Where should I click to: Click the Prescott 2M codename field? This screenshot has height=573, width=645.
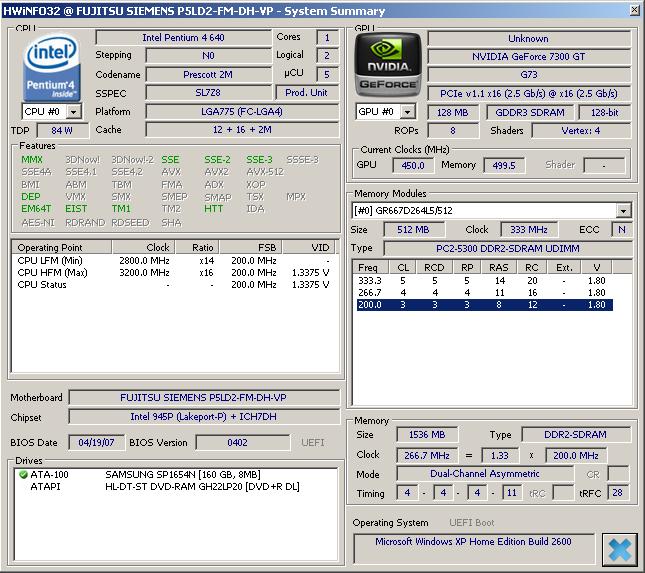(x=208, y=74)
